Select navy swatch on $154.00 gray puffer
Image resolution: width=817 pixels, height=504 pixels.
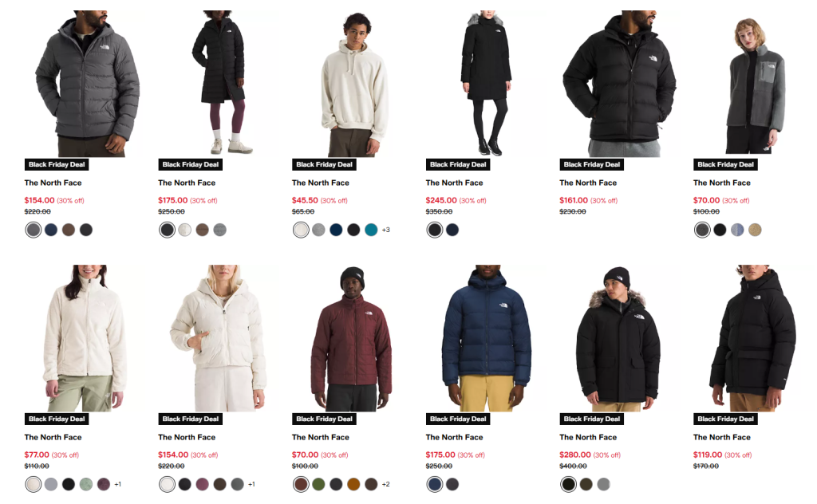pos(51,230)
